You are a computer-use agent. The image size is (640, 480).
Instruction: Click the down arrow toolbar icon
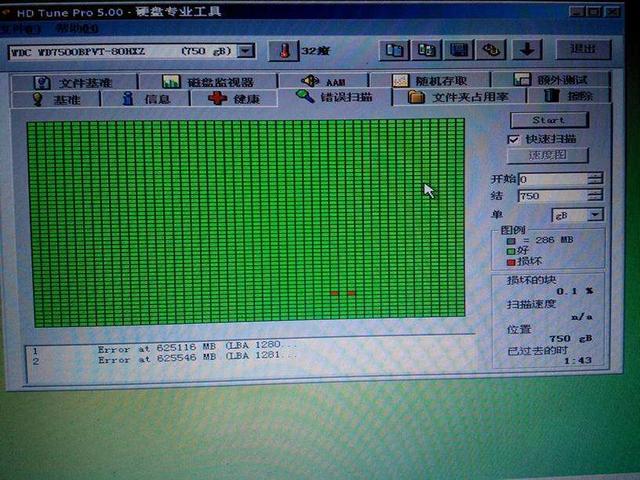[x=528, y=49]
